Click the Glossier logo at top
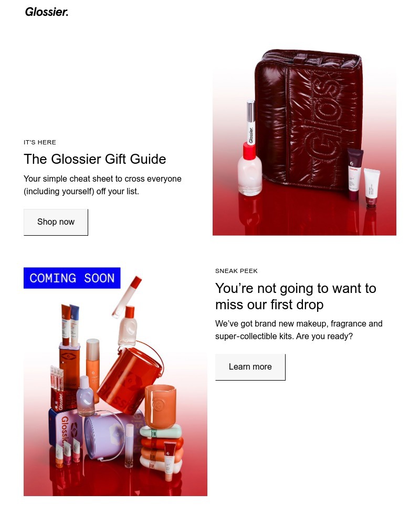Viewport: 420px width, 525px height. click(47, 12)
